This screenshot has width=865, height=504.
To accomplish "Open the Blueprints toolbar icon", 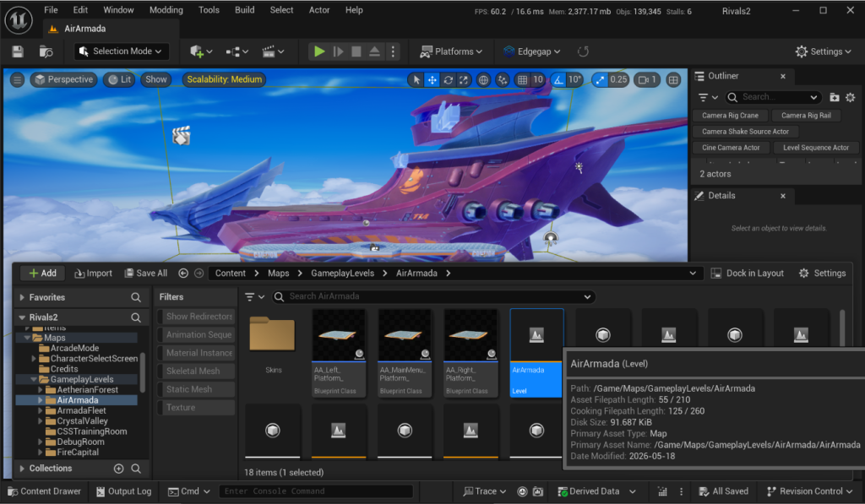I will click(x=237, y=51).
